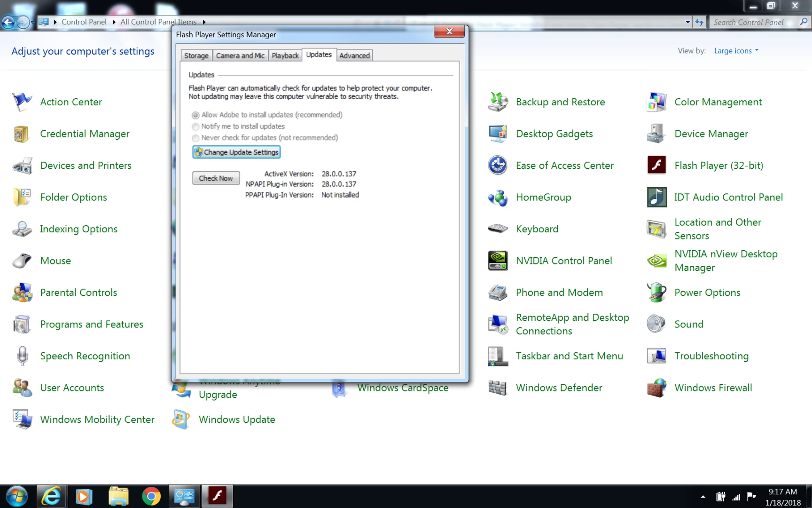Open the Speech Recognition microphone icon
This screenshot has width=812, height=508.
pyautogui.click(x=22, y=356)
